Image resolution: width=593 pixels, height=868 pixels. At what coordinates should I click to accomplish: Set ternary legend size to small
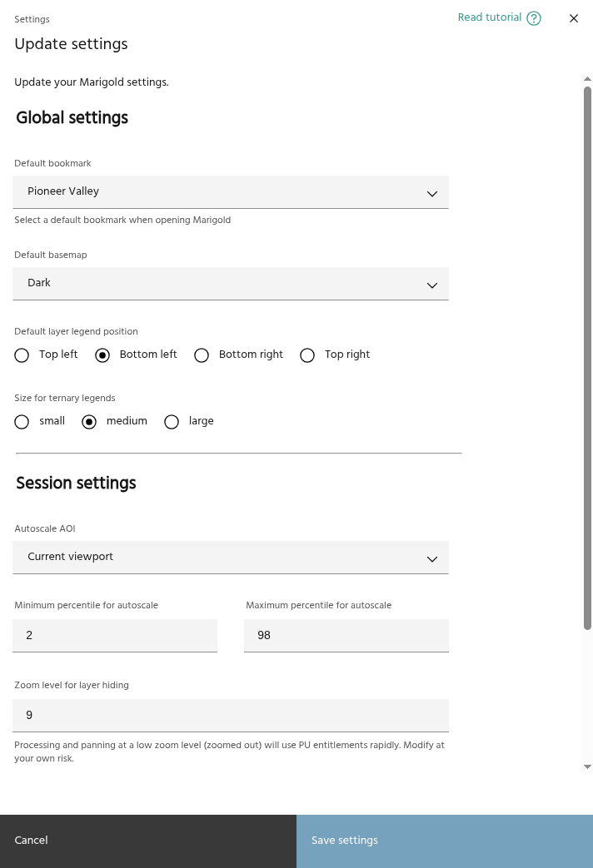point(22,422)
